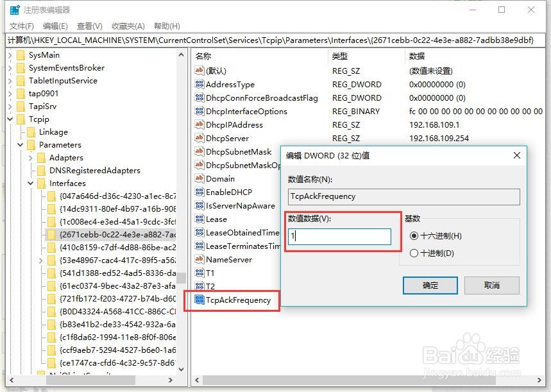Click the 确定 button in DWORD dialog
This screenshot has width=551, height=392.
pyautogui.click(x=430, y=285)
